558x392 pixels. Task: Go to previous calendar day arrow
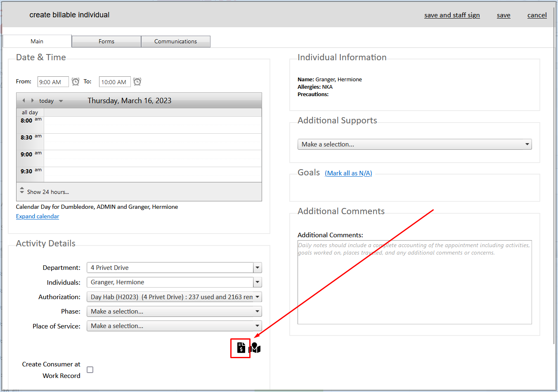(24, 100)
